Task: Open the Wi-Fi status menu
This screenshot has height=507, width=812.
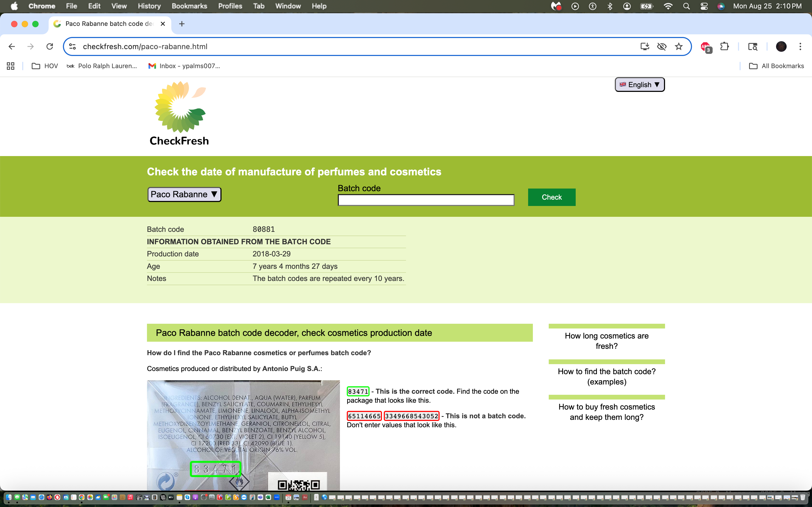Action: pos(668,6)
